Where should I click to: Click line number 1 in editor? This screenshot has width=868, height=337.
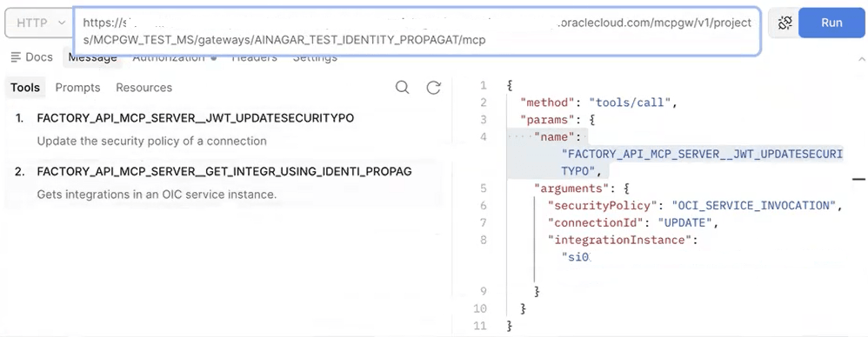point(483,85)
